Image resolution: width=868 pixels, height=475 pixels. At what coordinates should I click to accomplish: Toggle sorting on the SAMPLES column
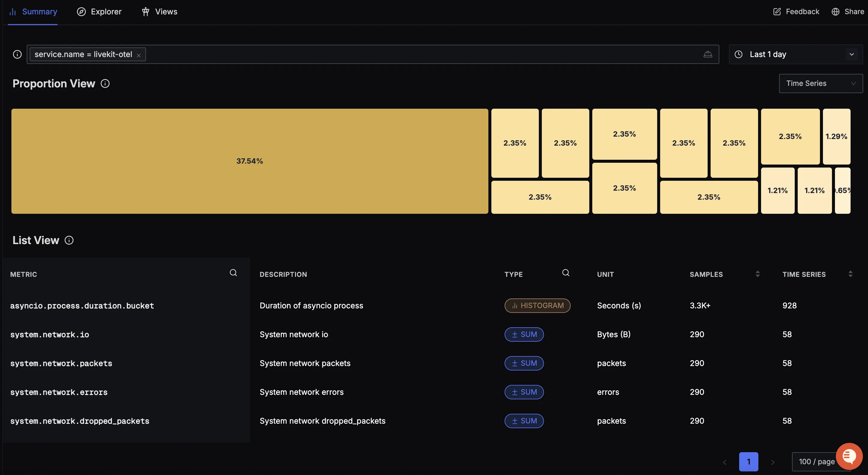tap(757, 274)
